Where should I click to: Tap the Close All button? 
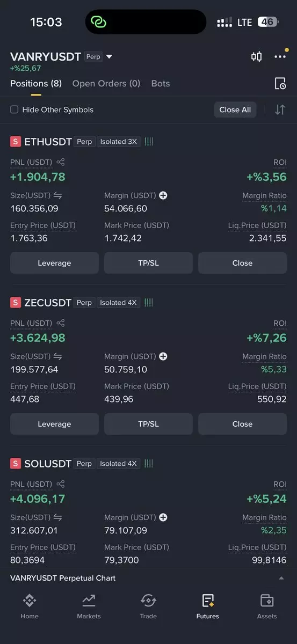pos(235,109)
